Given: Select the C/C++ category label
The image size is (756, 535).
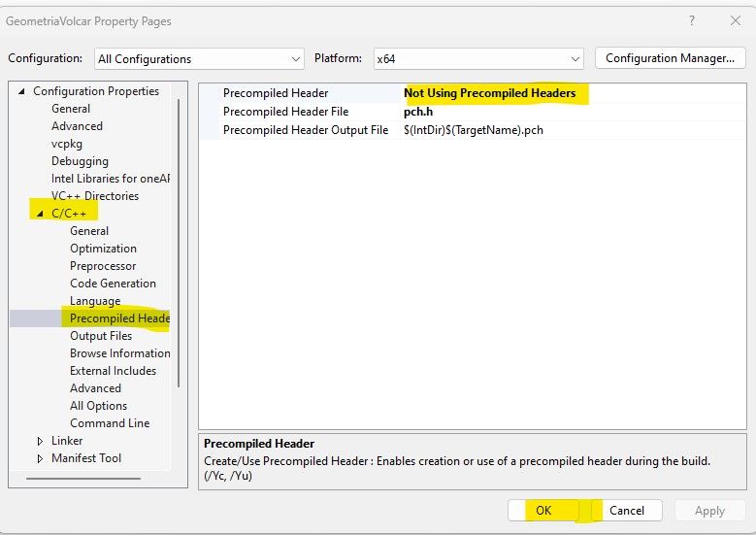Looking at the screenshot, I should point(69,214).
